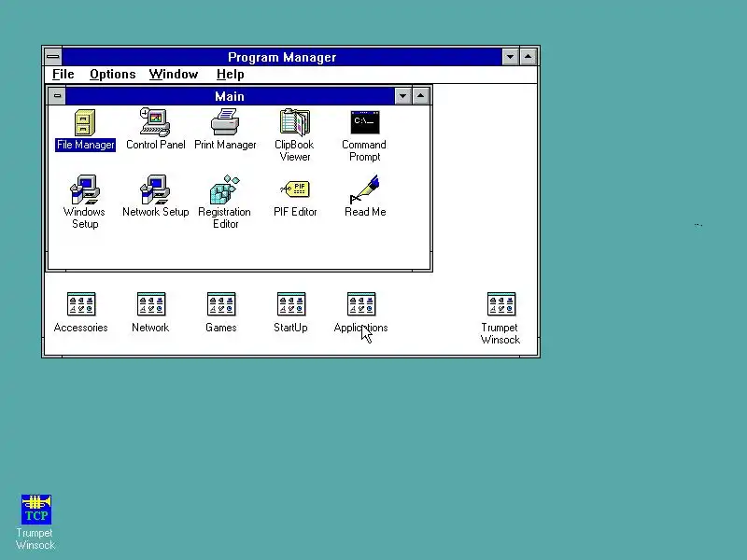
Task: Open Program Manager's control menu box
Action: click(x=53, y=57)
